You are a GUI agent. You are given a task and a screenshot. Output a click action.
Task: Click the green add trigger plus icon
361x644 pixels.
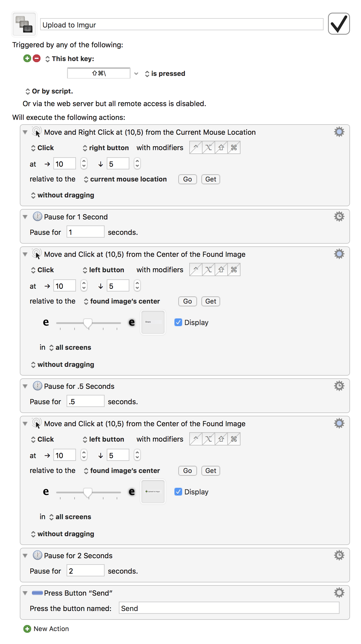coord(27,58)
